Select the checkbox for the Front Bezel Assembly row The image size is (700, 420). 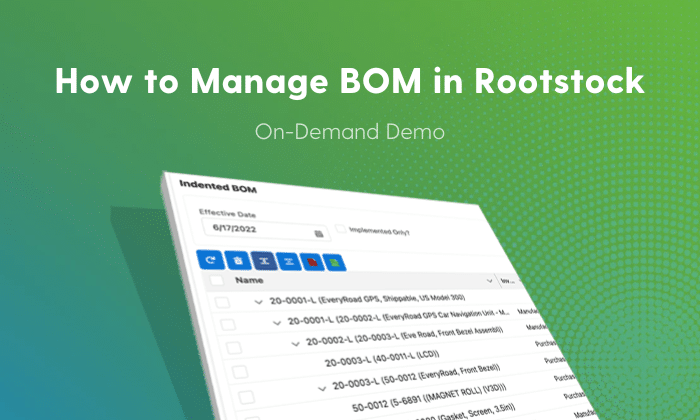point(234,348)
